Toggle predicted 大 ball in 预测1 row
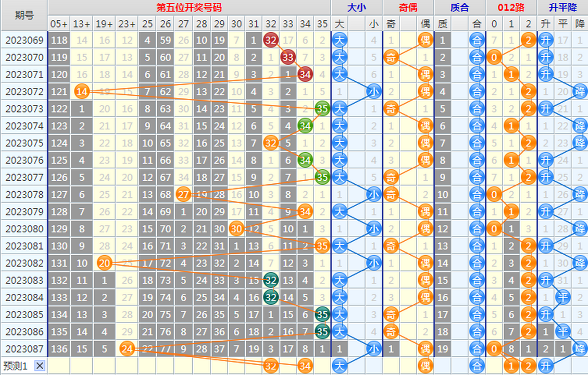 pos(340,366)
